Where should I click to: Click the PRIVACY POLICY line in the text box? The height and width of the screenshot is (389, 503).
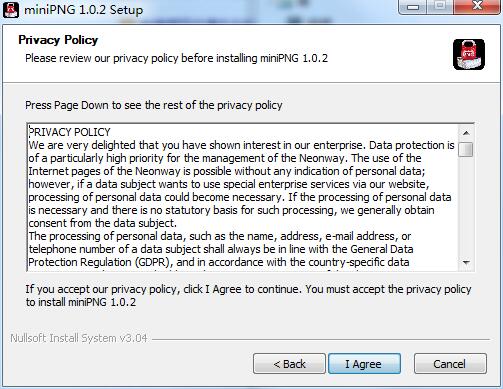[69, 132]
